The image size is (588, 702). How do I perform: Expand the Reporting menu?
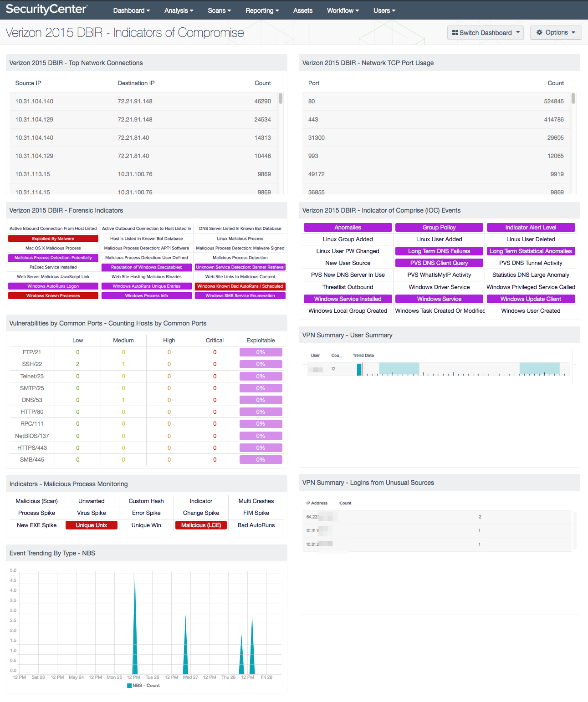click(262, 10)
